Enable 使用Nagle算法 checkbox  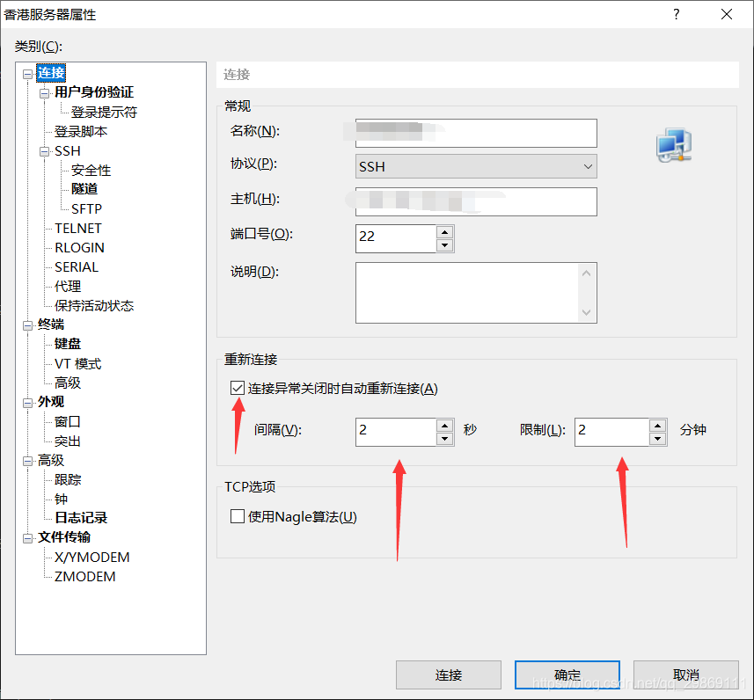pyautogui.click(x=237, y=516)
